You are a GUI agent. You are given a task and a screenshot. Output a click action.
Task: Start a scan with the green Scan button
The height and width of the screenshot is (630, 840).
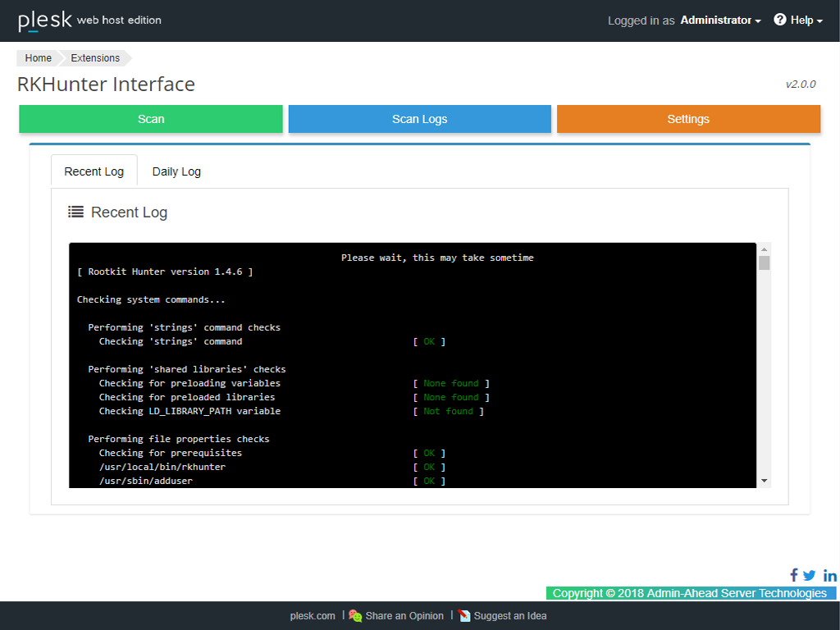click(151, 119)
